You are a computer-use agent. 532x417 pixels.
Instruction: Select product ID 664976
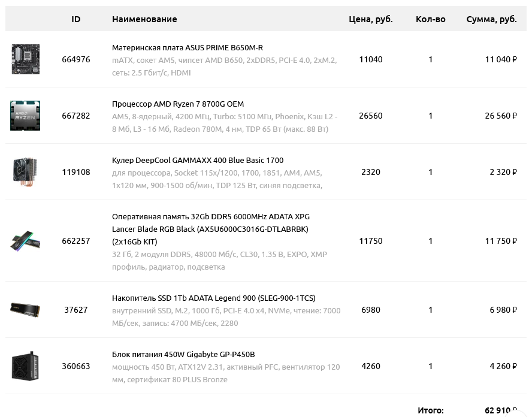(76, 59)
